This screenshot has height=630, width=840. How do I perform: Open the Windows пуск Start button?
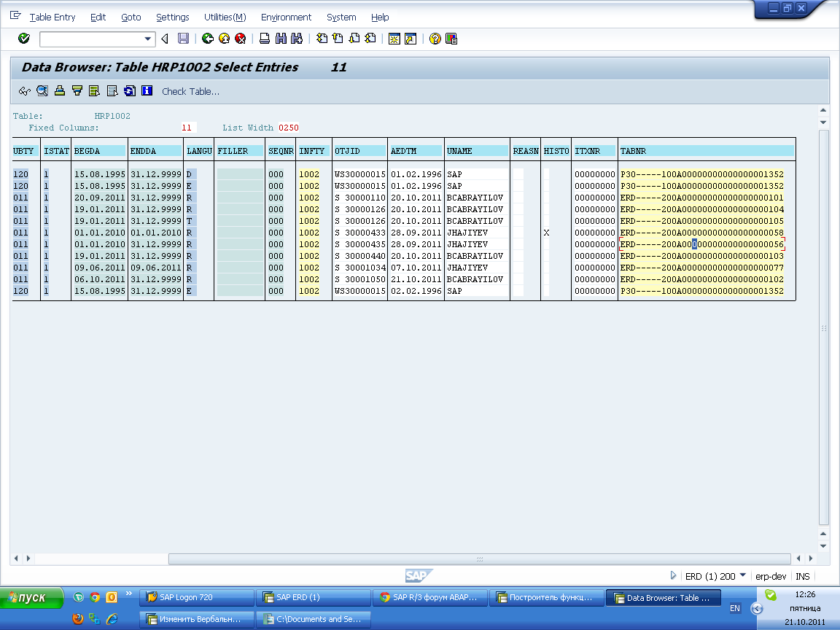(x=31, y=597)
